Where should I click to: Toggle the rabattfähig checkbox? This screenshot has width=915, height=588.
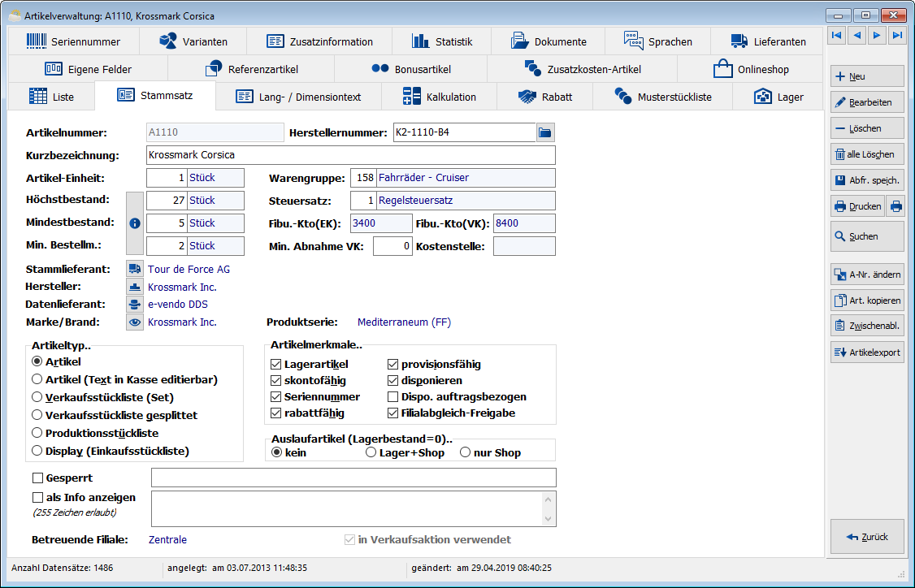(276, 413)
